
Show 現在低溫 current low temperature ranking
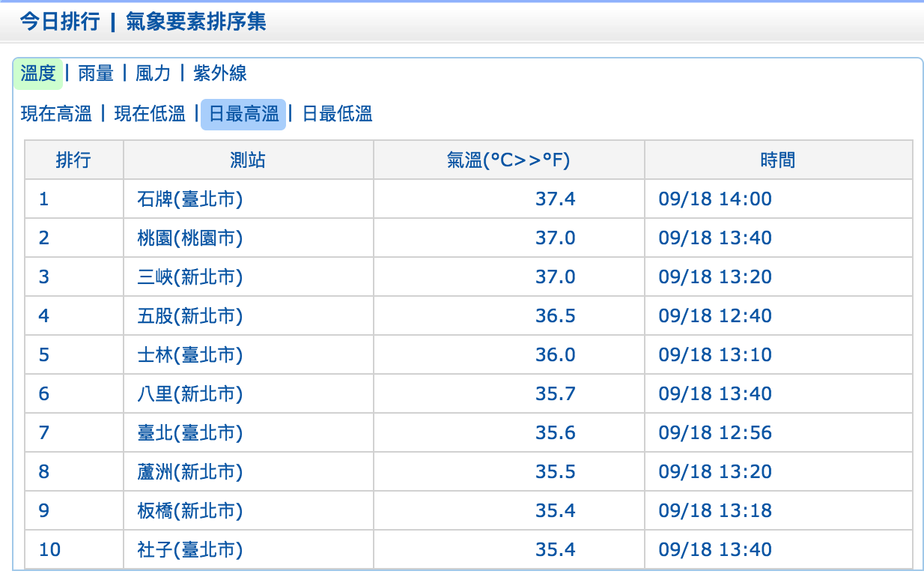pos(149,114)
